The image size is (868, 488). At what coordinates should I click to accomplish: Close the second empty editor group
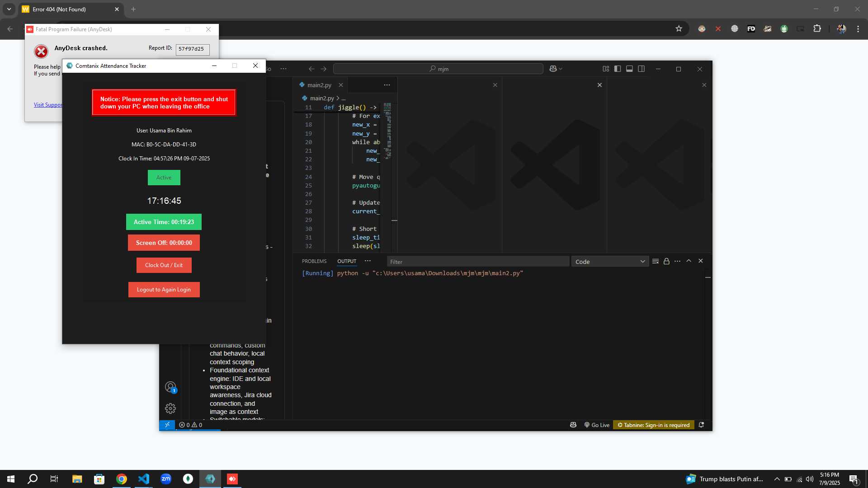(x=495, y=85)
